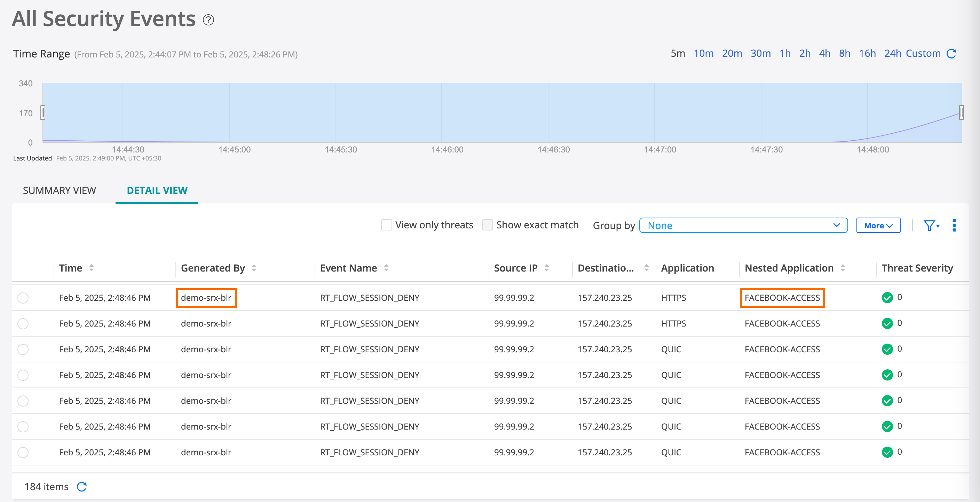Sort by the Source IP column arrows

click(x=546, y=268)
